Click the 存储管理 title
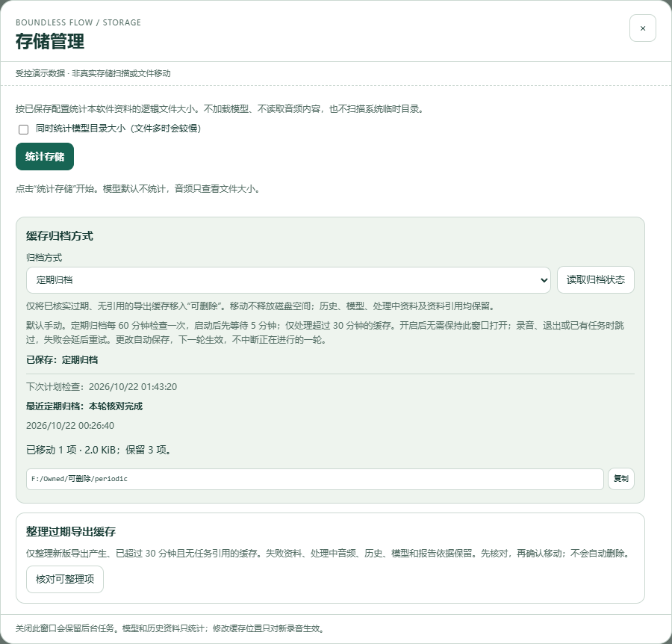 click(50, 42)
